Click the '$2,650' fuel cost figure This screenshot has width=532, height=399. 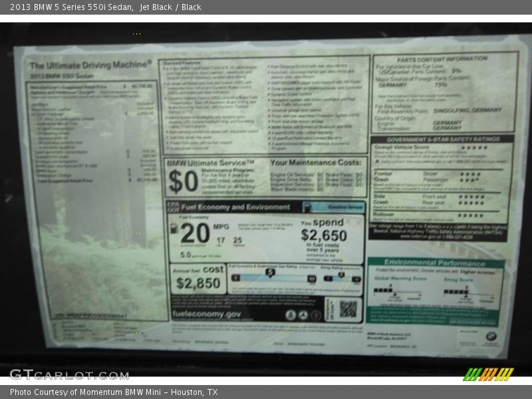pos(324,235)
